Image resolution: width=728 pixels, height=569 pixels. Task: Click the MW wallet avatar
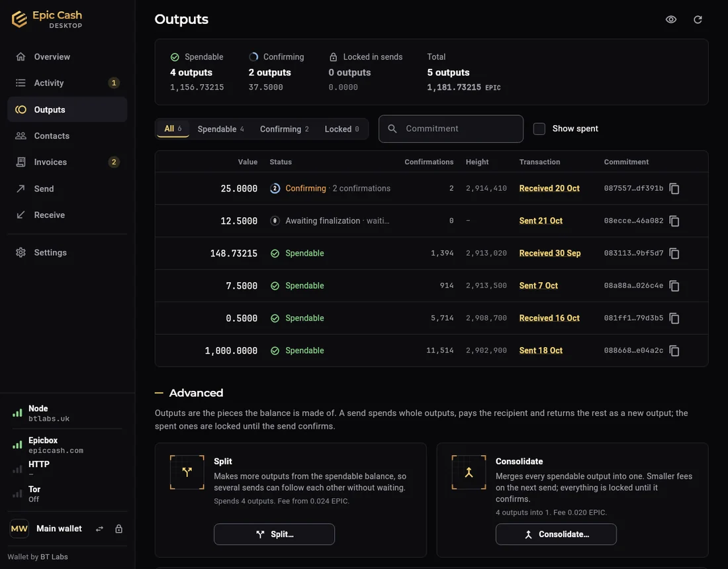(19, 529)
